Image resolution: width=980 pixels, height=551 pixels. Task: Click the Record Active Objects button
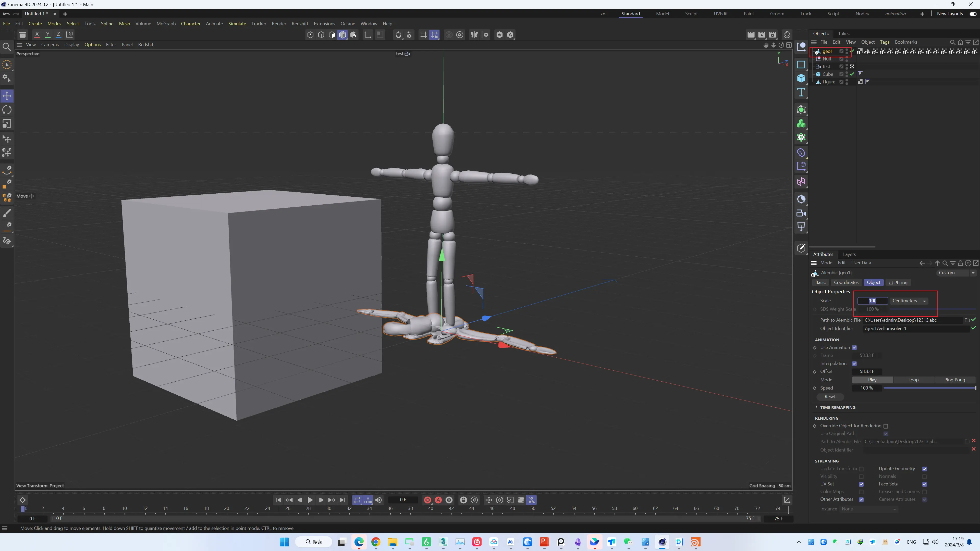click(427, 500)
